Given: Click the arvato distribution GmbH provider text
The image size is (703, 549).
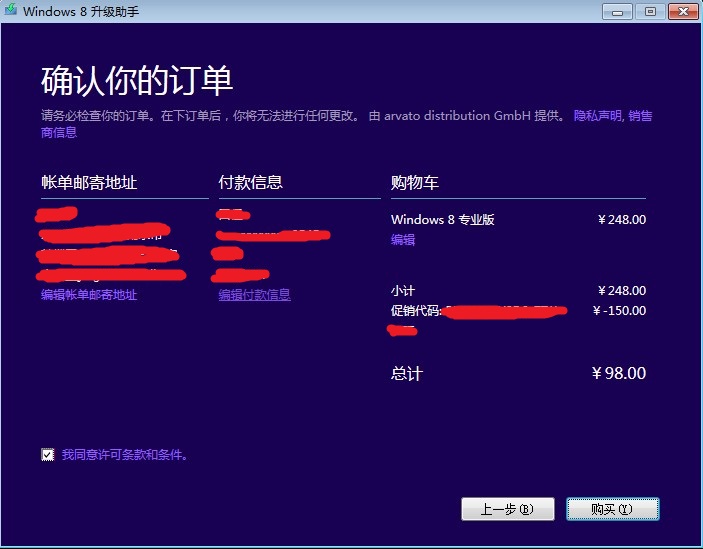Looking at the screenshot, I should pos(457,116).
